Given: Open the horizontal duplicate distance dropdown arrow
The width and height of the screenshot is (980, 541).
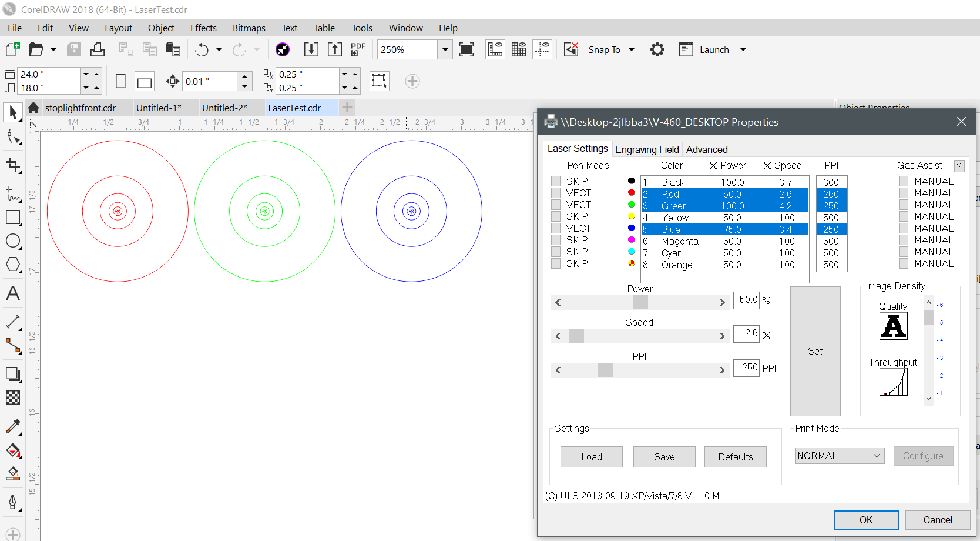Looking at the screenshot, I should (344, 74).
